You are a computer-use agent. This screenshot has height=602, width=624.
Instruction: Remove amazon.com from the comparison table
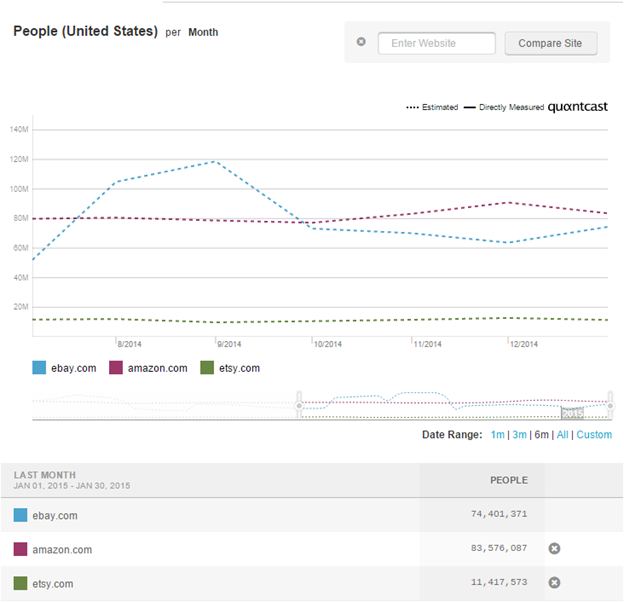coord(553,549)
